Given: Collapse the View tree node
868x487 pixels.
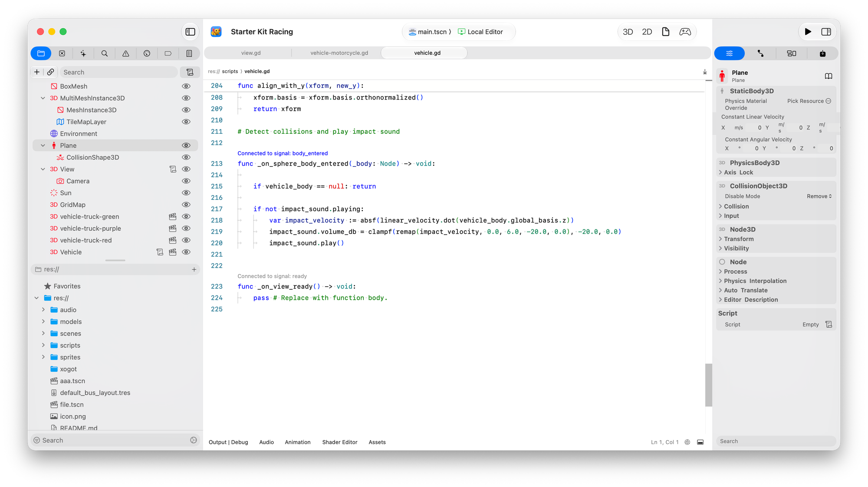Looking at the screenshot, I should point(43,169).
